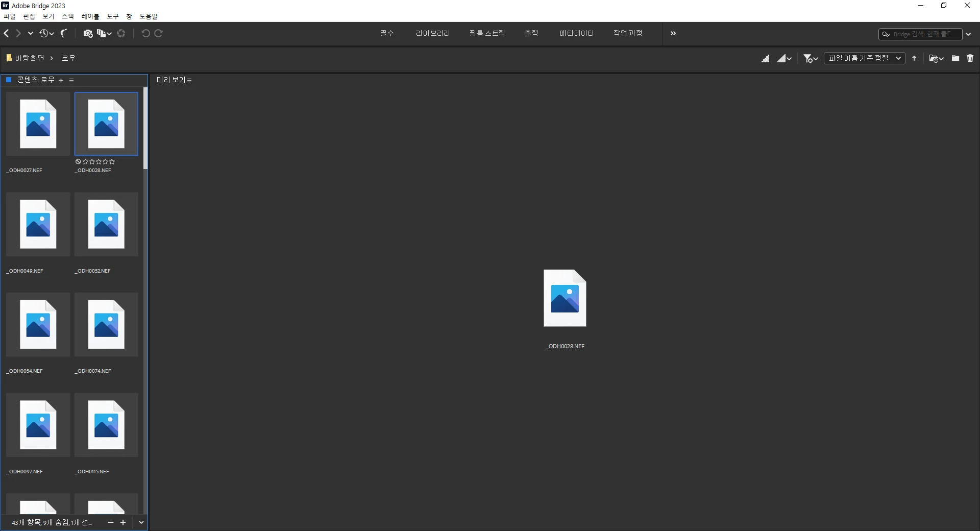The image size is (980, 531).
Task: Select thumbnail _ODH0054.NEF
Action: tap(38, 325)
